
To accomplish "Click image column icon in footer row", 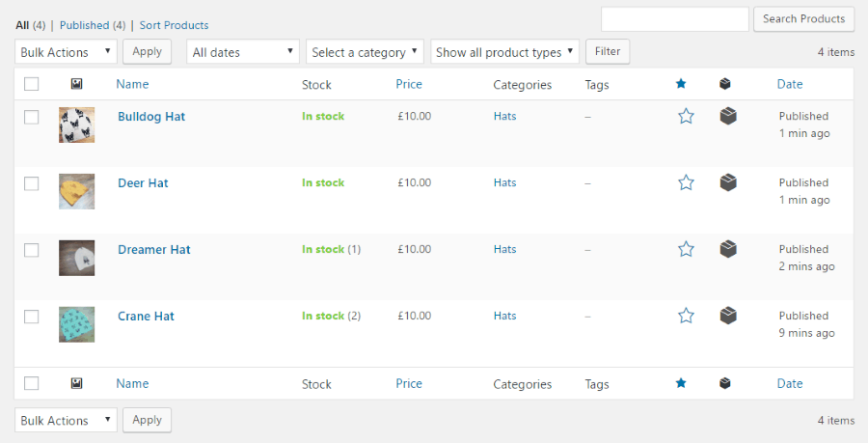I will 77,383.
